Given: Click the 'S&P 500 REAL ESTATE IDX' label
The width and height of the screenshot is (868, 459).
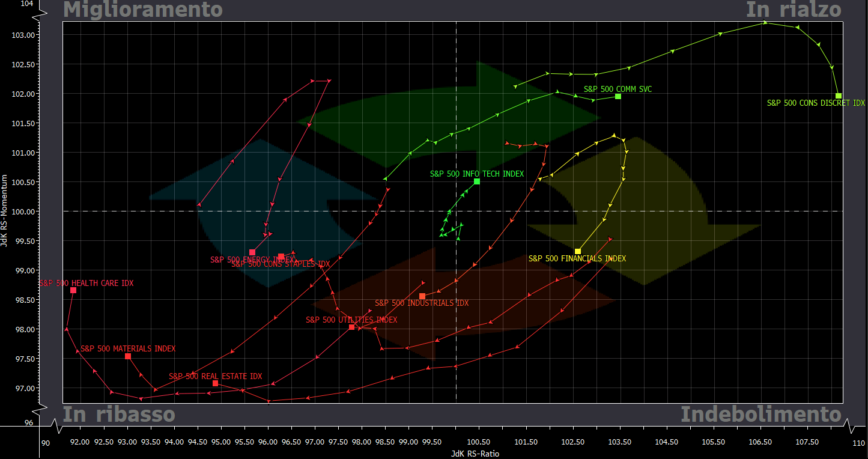Looking at the screenshot, I should point(215,377).
